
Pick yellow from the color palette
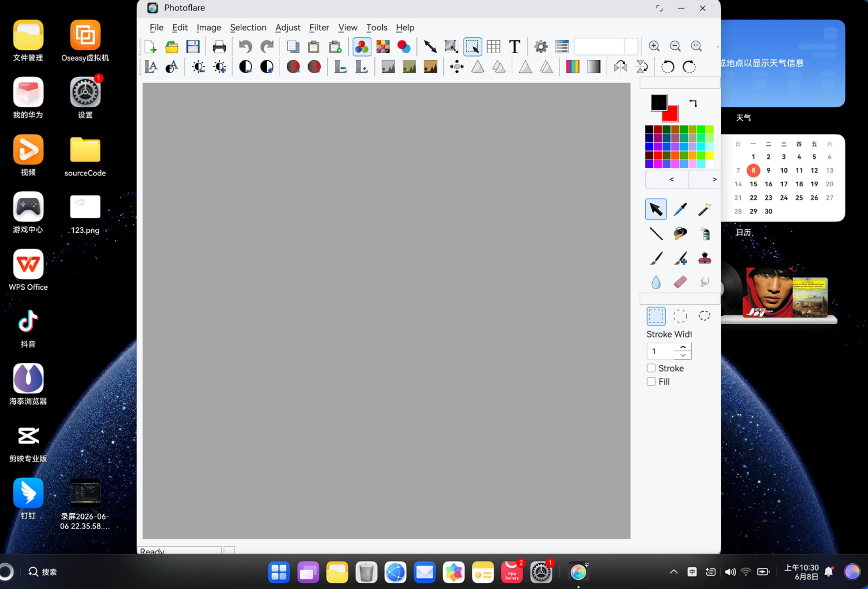tap(709, 155)
